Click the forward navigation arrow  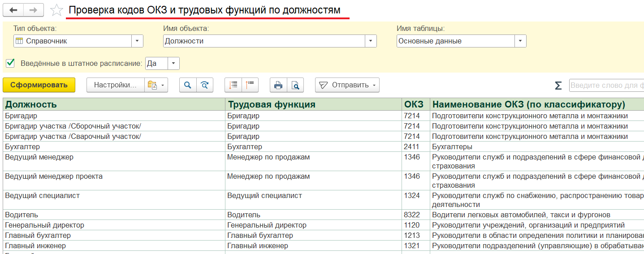pos(34,10)
